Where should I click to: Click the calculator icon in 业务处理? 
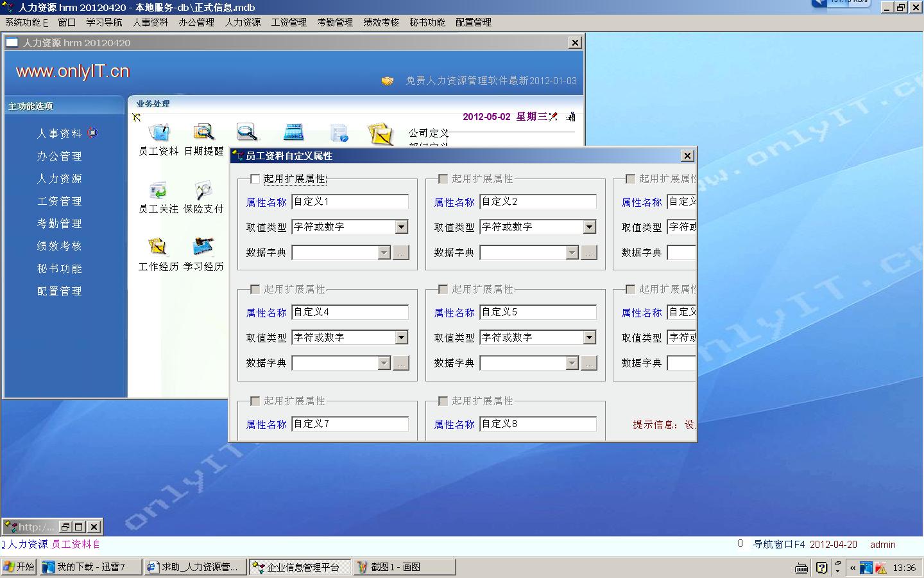pos(293,132)
